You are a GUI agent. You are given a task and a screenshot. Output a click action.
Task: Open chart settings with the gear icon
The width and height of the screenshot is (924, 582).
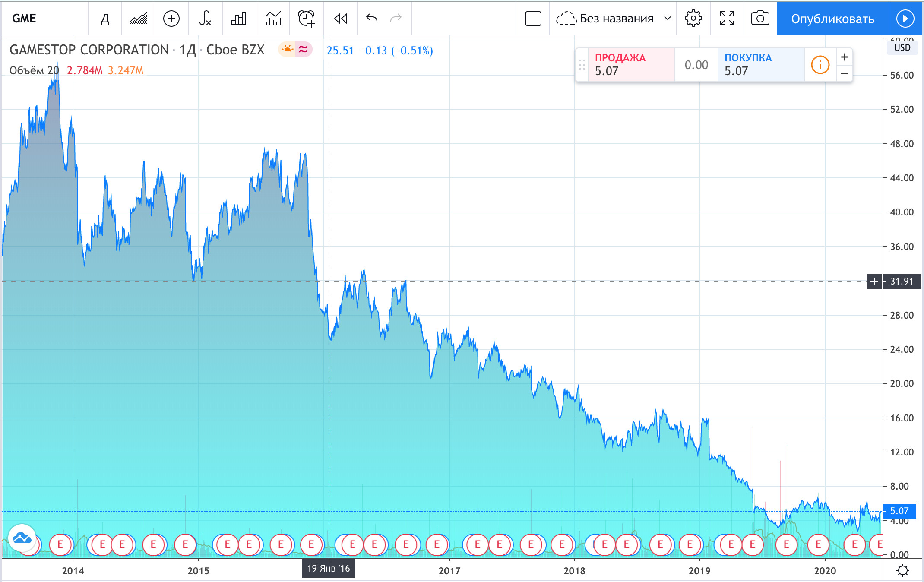click(x=693, y=19)
